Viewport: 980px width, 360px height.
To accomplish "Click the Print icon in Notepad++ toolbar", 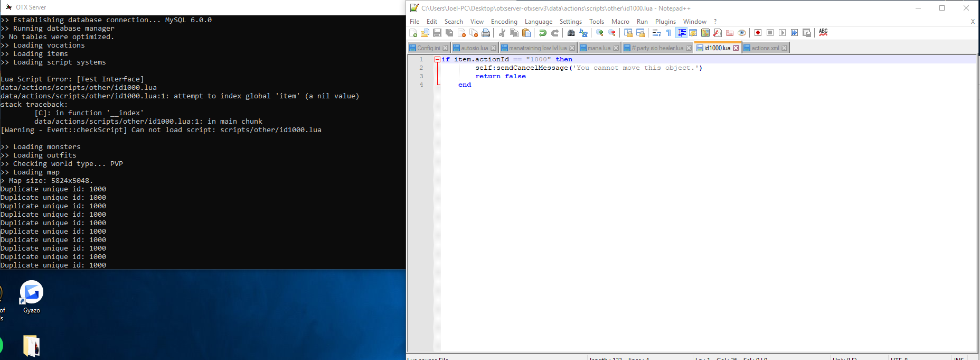I will tap(486, 33).
